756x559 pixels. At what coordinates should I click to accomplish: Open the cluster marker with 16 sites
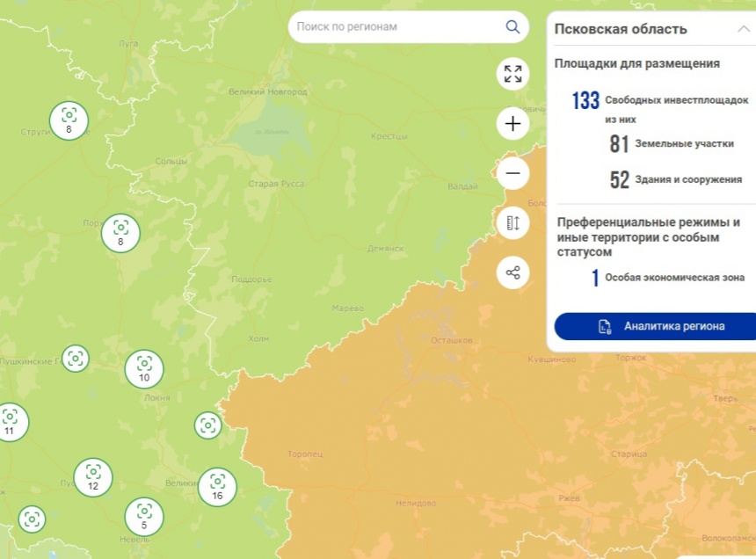[217, 486]
